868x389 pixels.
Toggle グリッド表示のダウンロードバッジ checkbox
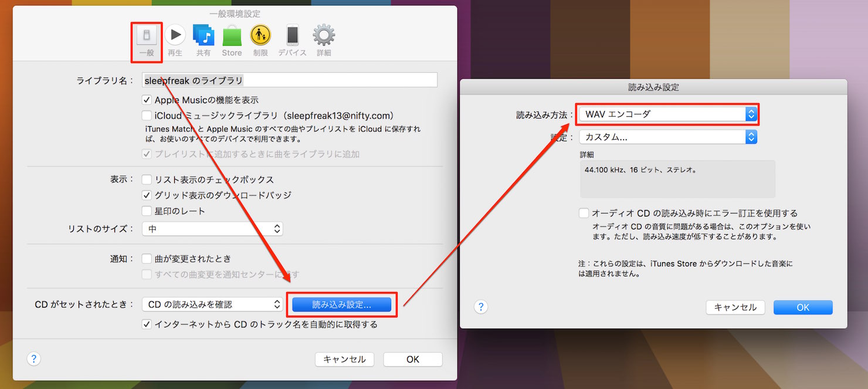[147, 195]
